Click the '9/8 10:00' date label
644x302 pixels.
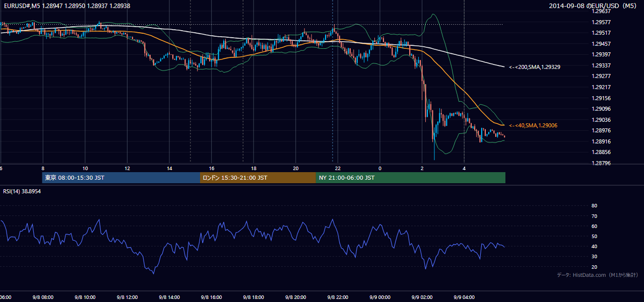pyautogui.click(x=85, y=297)
